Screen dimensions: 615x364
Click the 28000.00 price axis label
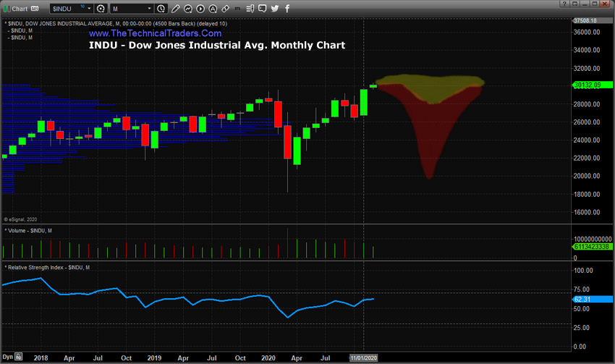coord(587,104)
